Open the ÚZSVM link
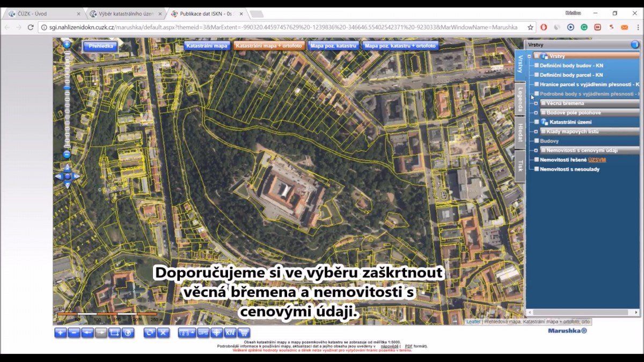The image size is (644, 362). (x=597, y=160)
